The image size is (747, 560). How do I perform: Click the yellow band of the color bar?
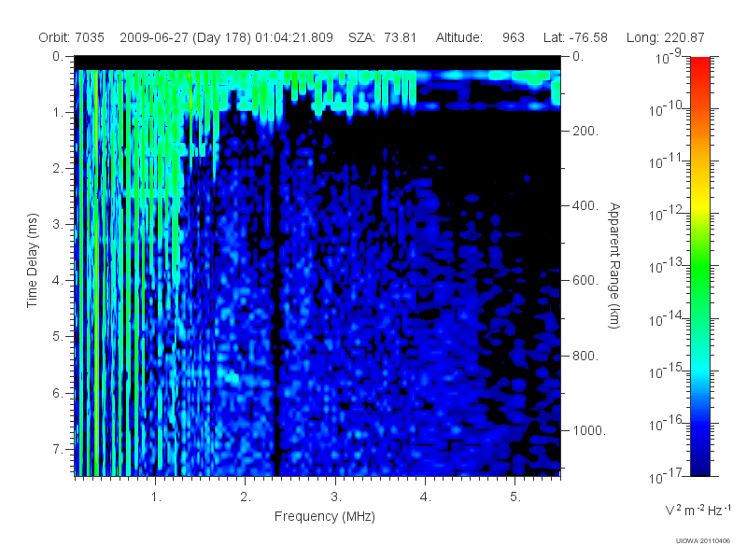pyautogui.click(x=699, y=203)
